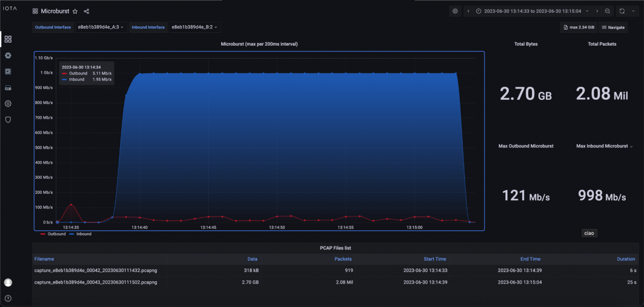This screenshot has width=644, height=307.
Task: Open the storage drive icon in sidebar
Action: 8,87
